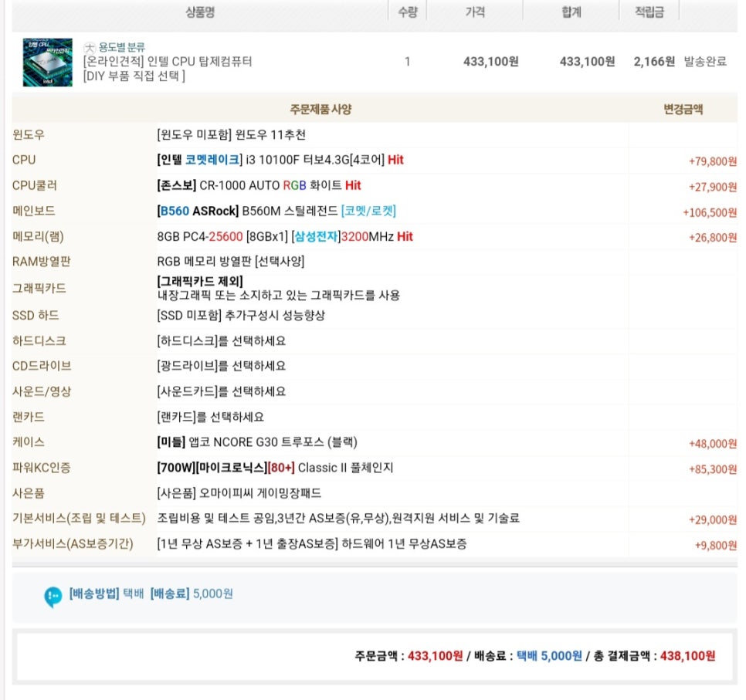This screenshot has height=700, width=746.
Task: Click the B560M 스틸레전드 mainboard entry
Action: coord(276,211)
